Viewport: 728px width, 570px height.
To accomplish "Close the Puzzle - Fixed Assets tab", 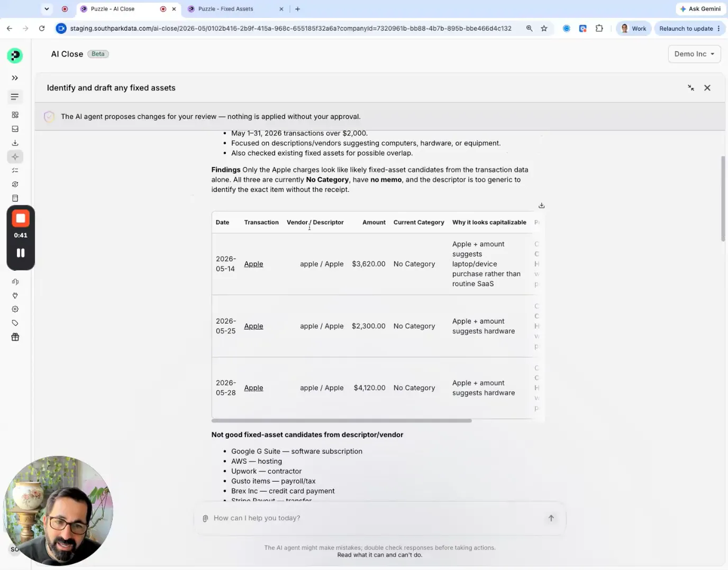I will 281,9.
